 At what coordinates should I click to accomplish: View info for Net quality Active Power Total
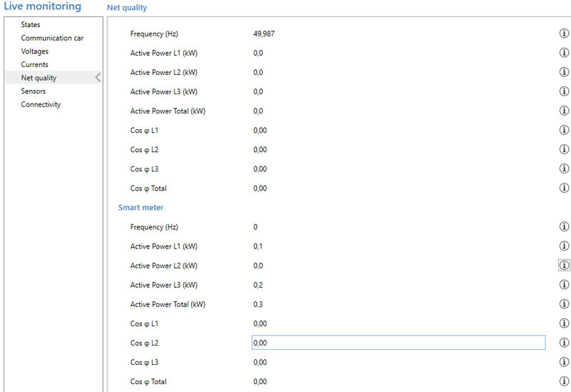(564, 111)
